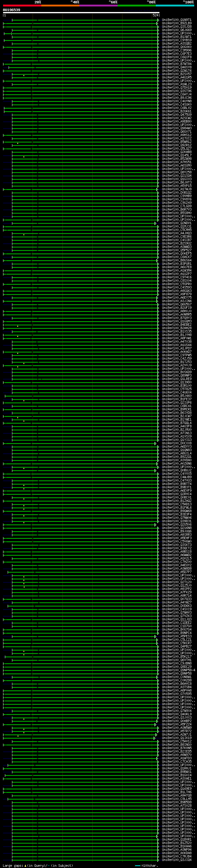Select hit label UniRef100_A4U3F8

tap(177, 426)
